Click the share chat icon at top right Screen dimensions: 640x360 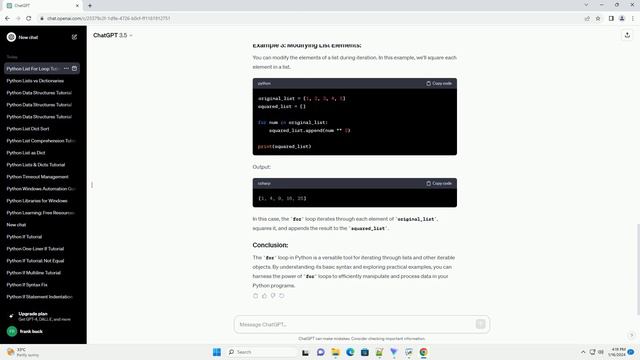[627, 36]
